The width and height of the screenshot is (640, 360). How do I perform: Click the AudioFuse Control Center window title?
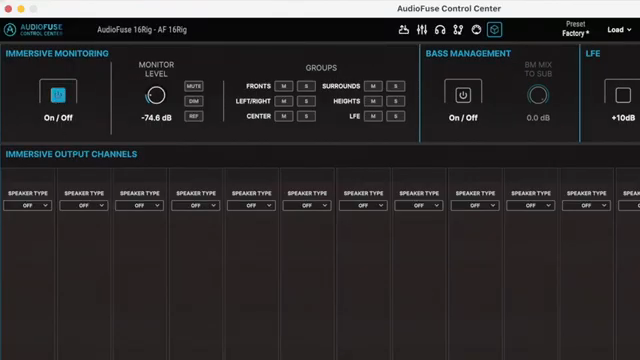[449, 9]
